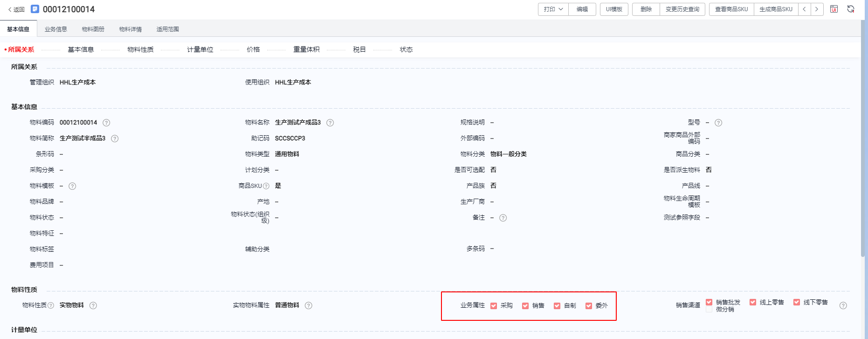Click the 返回 back link
This screenshot has width=868, height=339.
click(16, 9)
